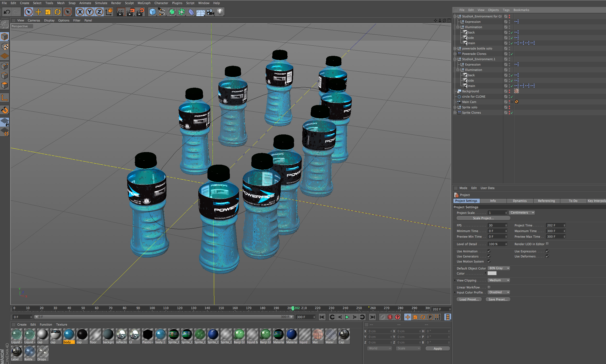Image resolution: width=606 pixels, height=364 pixels.
Task: Open the MoGraph menu
Action: (144, 3)
